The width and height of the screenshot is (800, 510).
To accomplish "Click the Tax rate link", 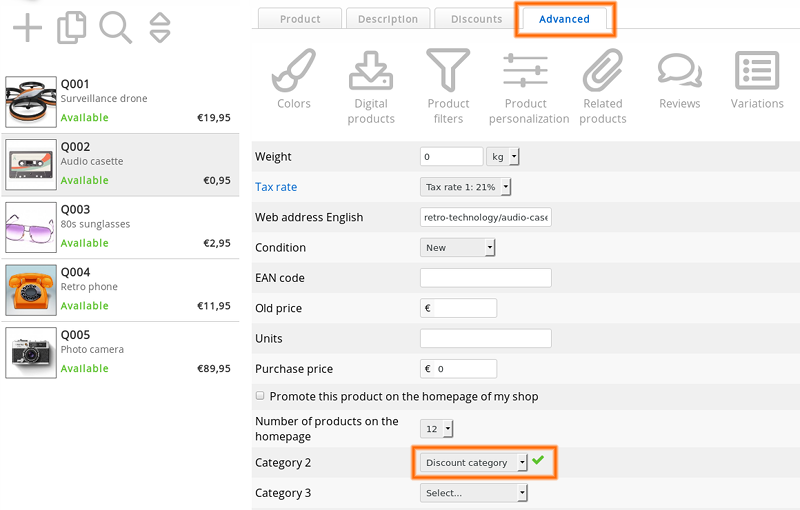I will [x=276, y=187].
